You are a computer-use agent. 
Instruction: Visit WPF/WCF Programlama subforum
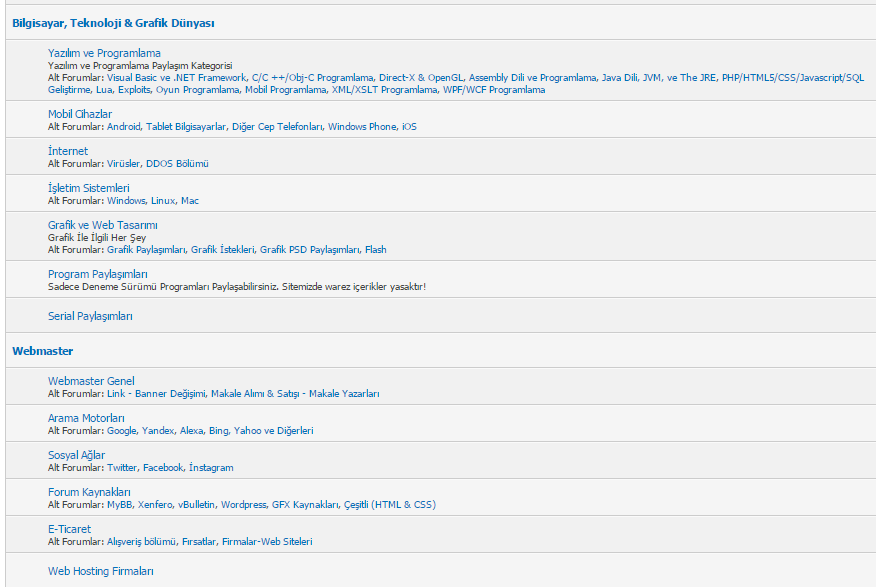pyautogui.click(x=494, y=90)
